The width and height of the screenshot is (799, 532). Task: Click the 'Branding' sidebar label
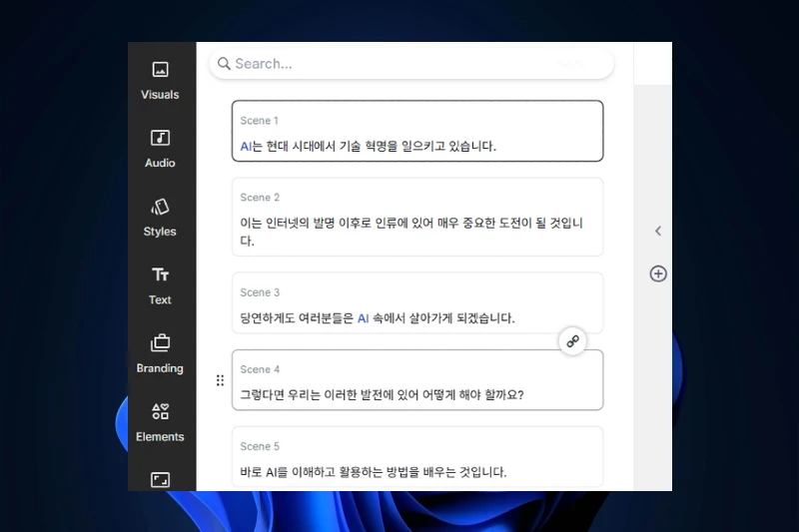click(x=160, y=368)
